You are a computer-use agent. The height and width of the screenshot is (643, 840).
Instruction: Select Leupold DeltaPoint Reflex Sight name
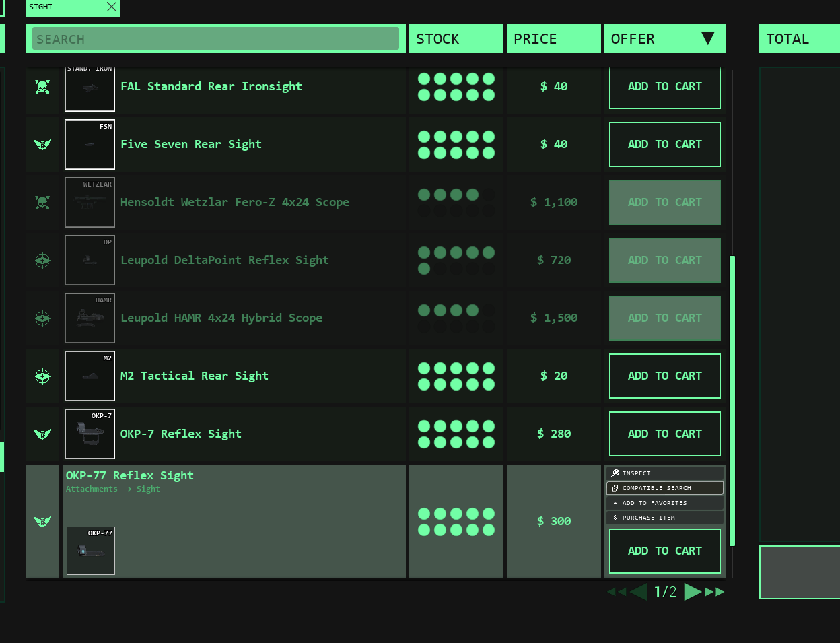[x=225, y=260]
